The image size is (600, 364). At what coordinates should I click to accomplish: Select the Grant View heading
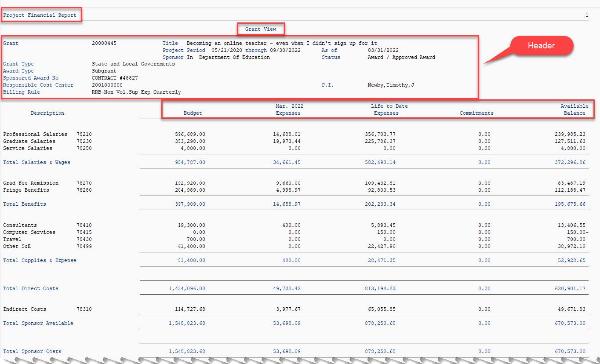pyautogui.click(x=261, y=29)
